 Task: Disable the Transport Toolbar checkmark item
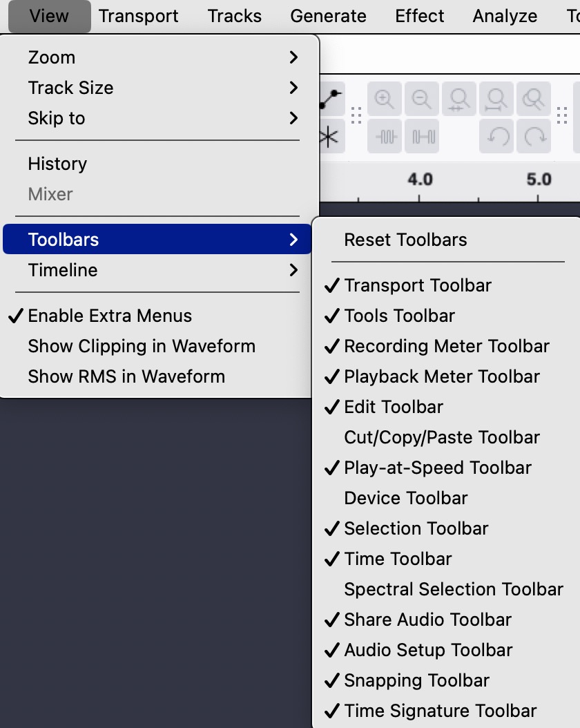click(418, 285)
